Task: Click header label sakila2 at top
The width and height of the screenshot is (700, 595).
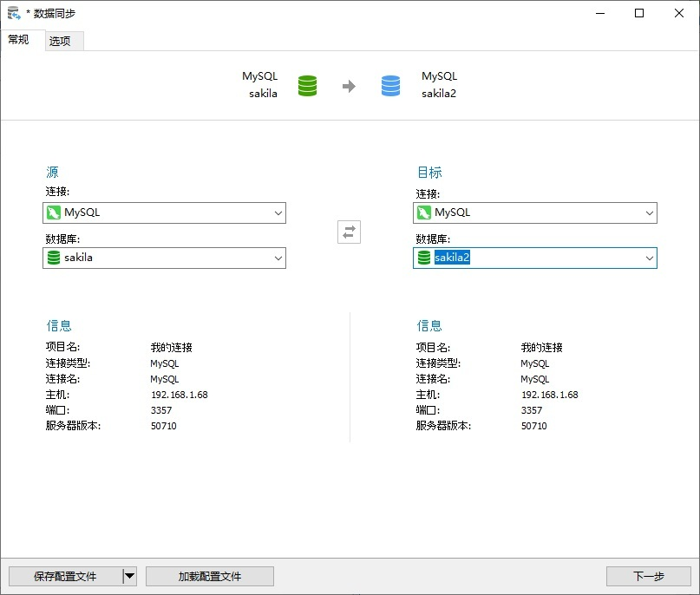Action: 439,94
